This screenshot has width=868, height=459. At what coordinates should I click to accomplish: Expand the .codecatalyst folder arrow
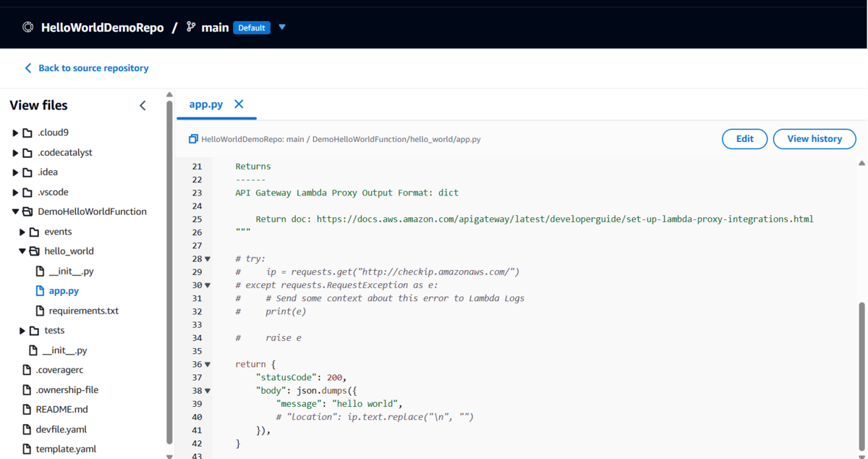tap(15, 153)
